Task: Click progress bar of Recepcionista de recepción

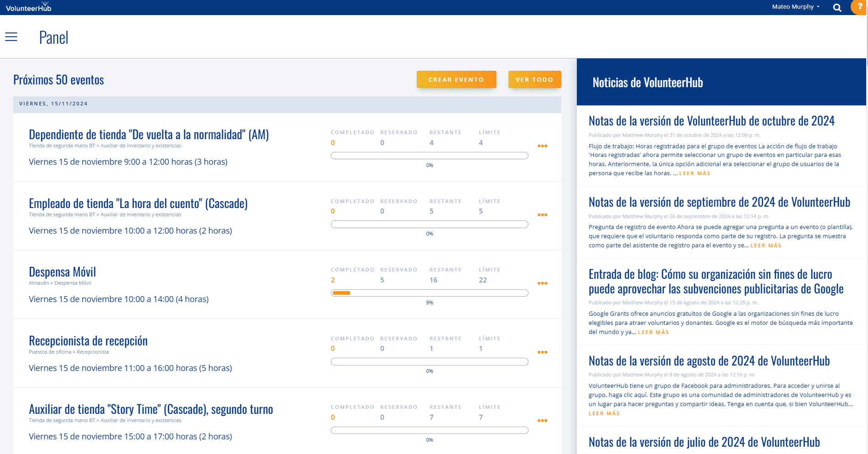Action: 429,361
